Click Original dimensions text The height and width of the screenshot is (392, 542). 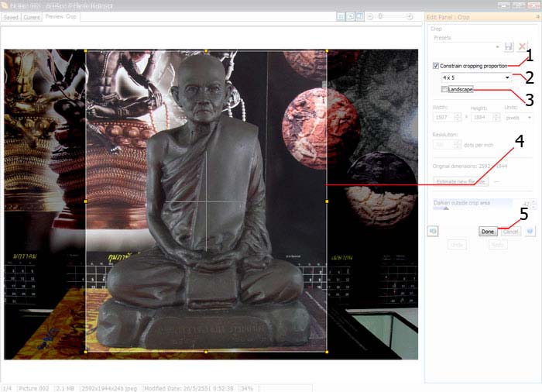pos(470,166)
